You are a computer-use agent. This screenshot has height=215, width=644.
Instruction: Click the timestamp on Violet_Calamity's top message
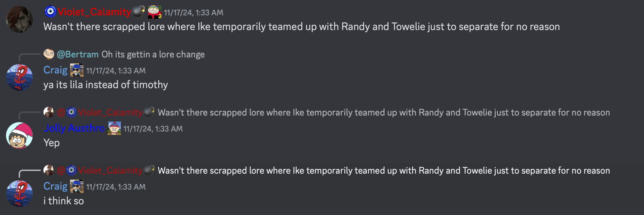[193, 13]
